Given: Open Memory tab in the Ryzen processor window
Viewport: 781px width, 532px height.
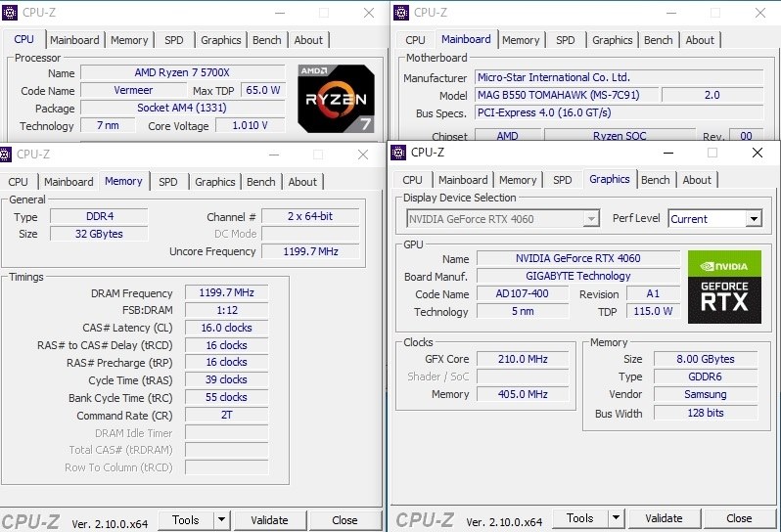Looking at the screenshot, I should [129, 40].
